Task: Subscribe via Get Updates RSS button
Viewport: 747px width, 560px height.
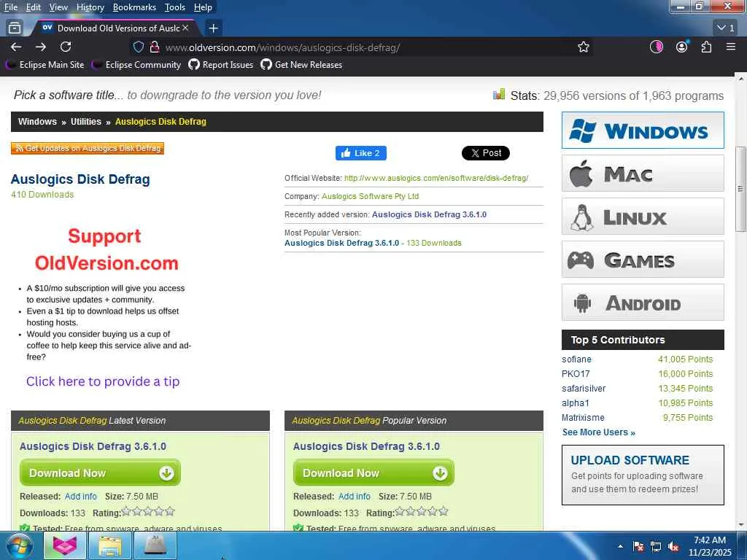Action: 88,149
